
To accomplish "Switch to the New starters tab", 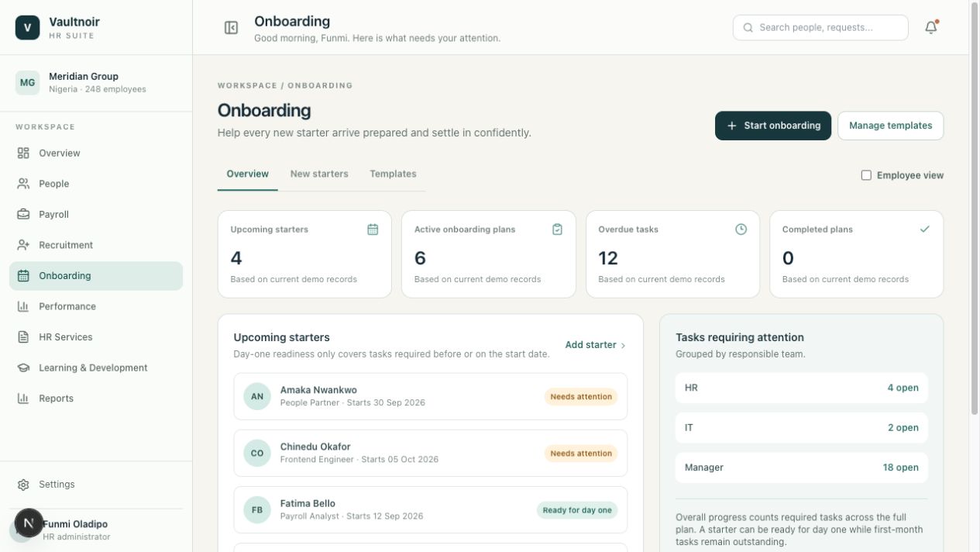I will tap(319, 174).
